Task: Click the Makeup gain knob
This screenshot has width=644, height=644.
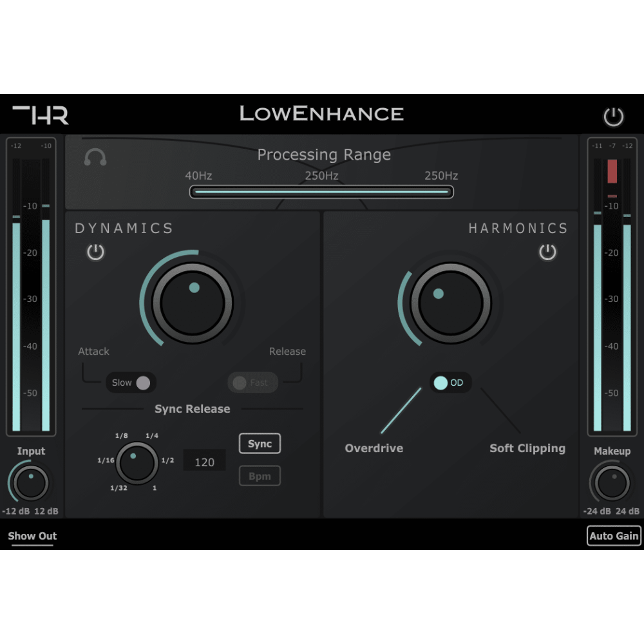Action: point(612,483)
